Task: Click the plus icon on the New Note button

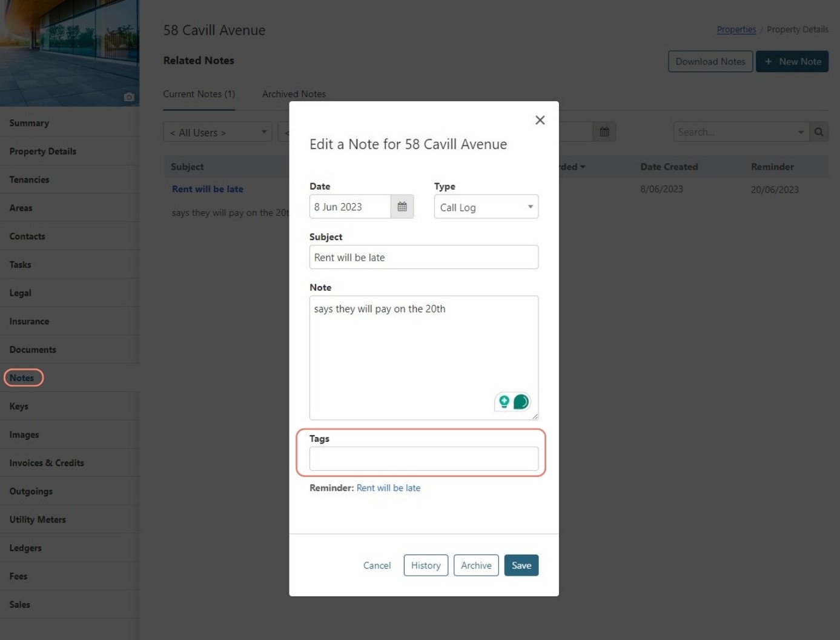Action: pyautogui.click(x=769, y=61)
